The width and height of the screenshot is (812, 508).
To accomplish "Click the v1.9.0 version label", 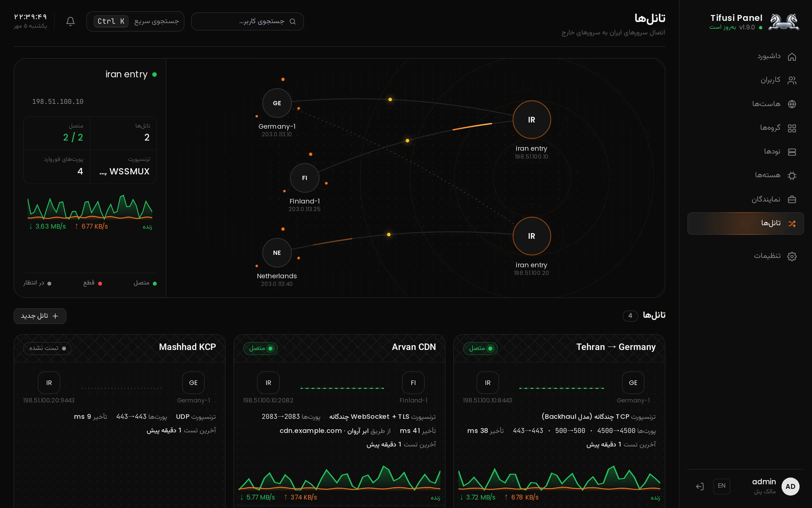I will pyautogui.click(x=747, y=27).
